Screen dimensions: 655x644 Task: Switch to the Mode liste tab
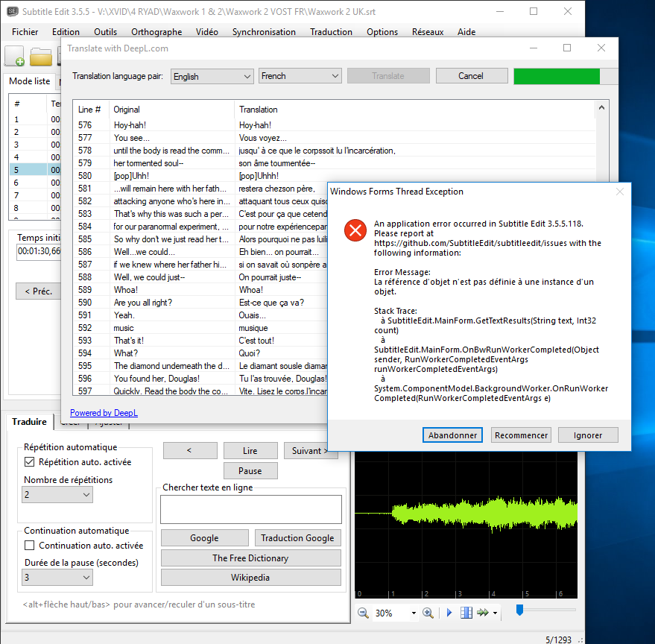point(29,81)
